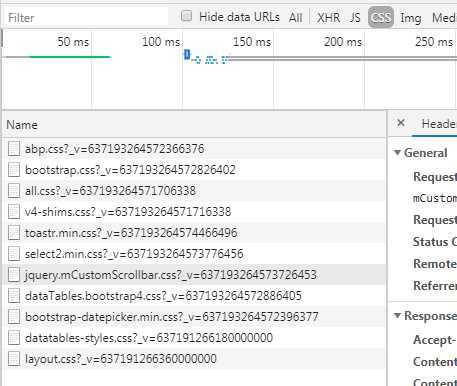Select all.css request row
The height and width of the screenshot is (386, 457).
(194, 191)
